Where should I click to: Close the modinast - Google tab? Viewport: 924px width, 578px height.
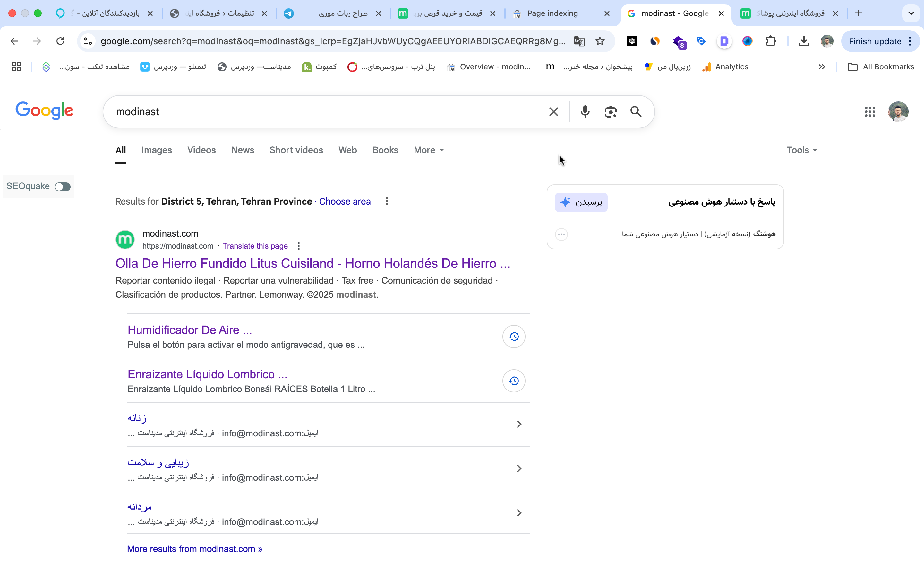click(721, 13)
